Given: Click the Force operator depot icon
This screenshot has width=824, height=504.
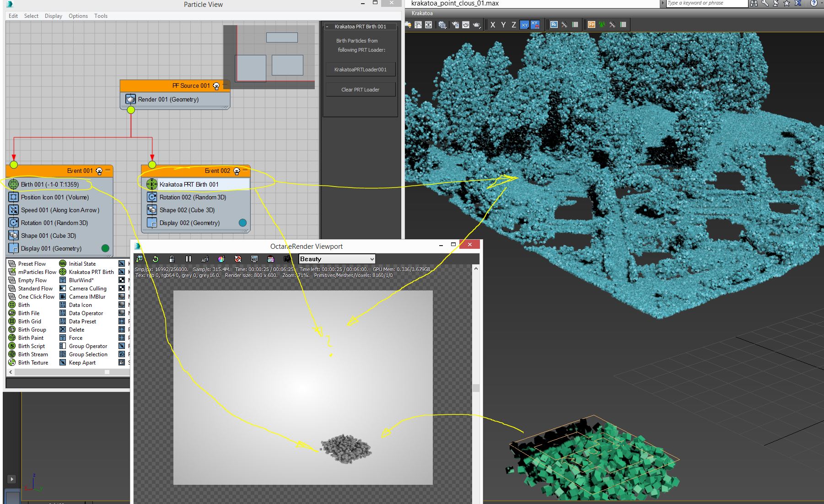Looking at the screenshot, I should [x=63, y=338].
